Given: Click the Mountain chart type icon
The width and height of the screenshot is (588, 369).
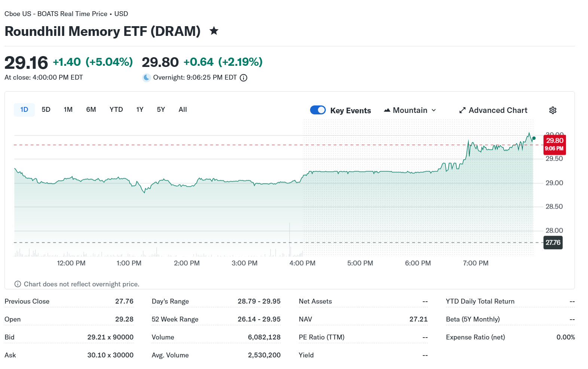Looking at the screenshot, I should [387, 110].
